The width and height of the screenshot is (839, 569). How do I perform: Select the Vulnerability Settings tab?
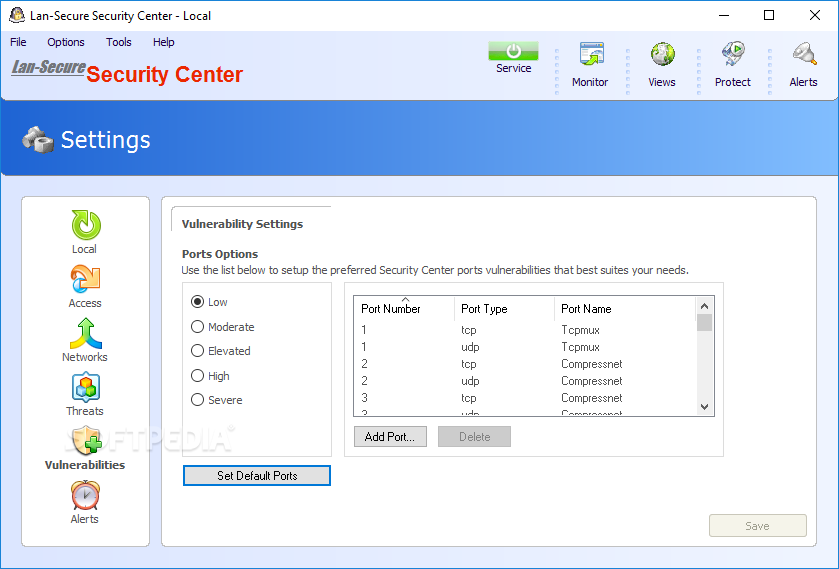[x=242, y=224]
